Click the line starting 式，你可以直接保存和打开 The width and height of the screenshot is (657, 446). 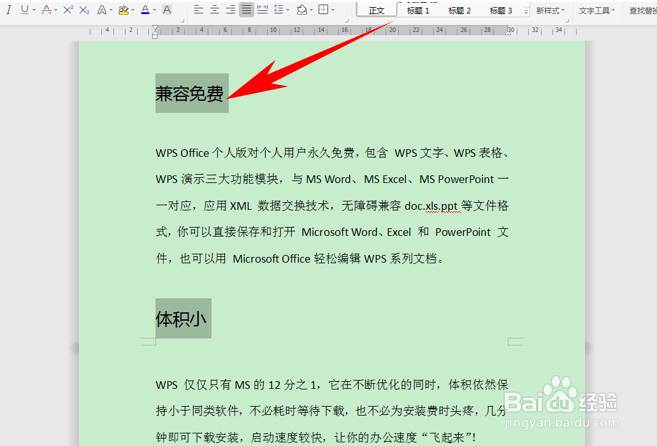(x=332, y=232)
